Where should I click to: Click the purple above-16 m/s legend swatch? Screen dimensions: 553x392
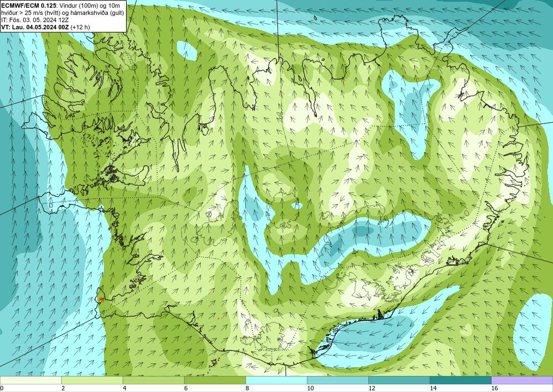(x=522, y=380)
